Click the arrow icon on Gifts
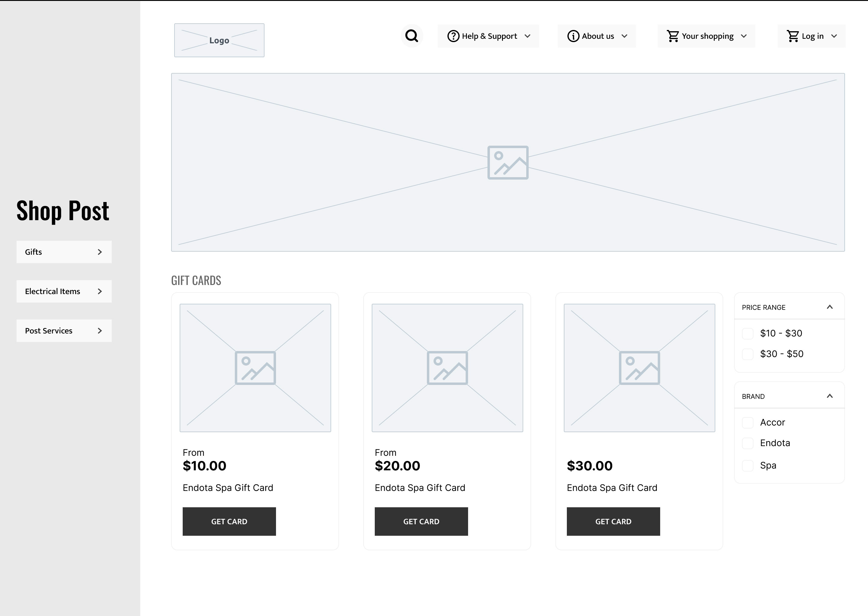 100,252
